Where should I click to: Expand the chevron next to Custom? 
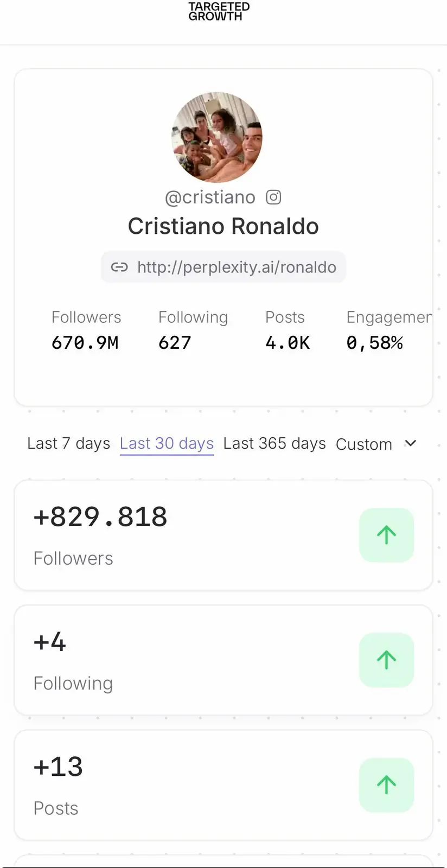[411, 443]
